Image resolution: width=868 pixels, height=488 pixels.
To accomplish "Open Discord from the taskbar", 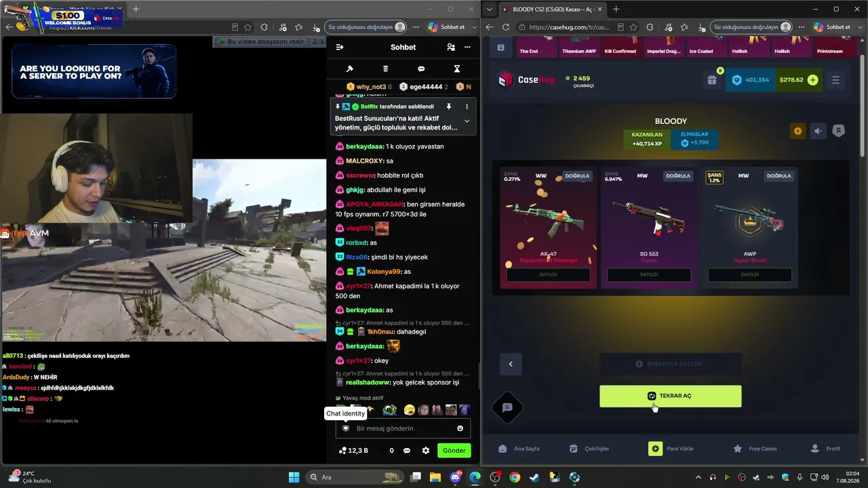I will coord(455,477).
